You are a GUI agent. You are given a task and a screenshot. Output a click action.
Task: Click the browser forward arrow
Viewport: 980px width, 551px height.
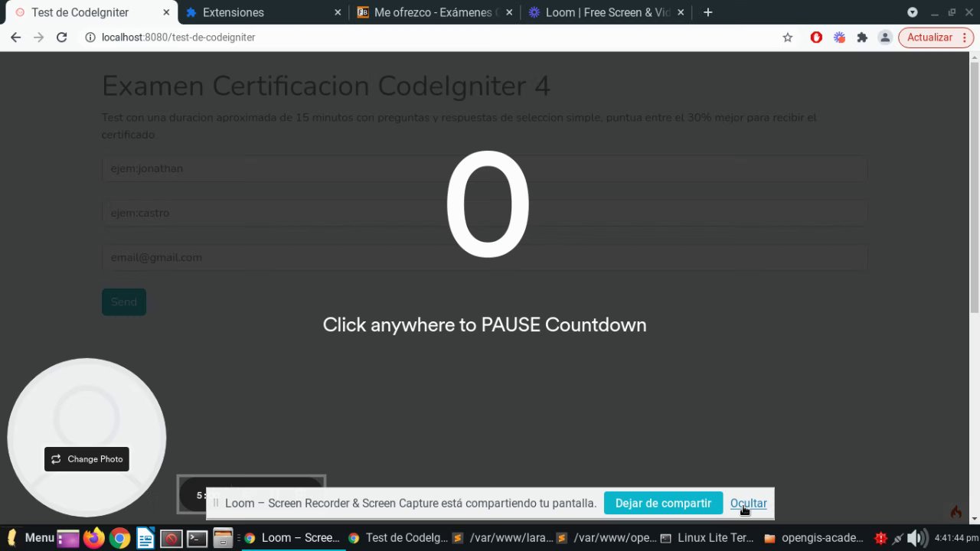point(38,37)
